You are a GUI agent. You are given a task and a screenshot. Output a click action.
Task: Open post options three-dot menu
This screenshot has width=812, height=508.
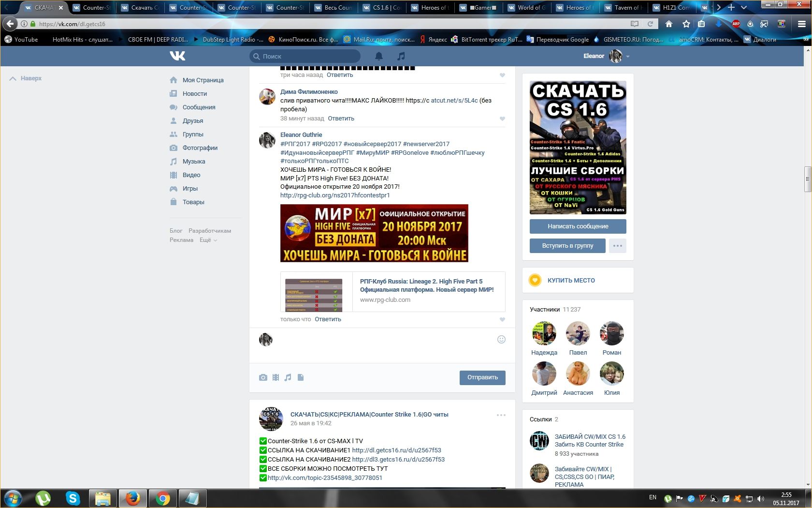(501, 415)
